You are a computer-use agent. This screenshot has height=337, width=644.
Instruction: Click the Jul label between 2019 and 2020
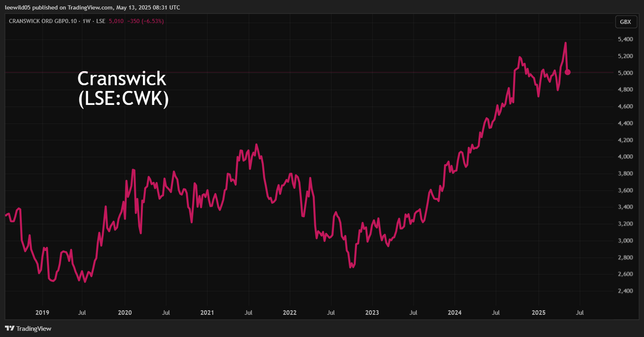(82, 312)
